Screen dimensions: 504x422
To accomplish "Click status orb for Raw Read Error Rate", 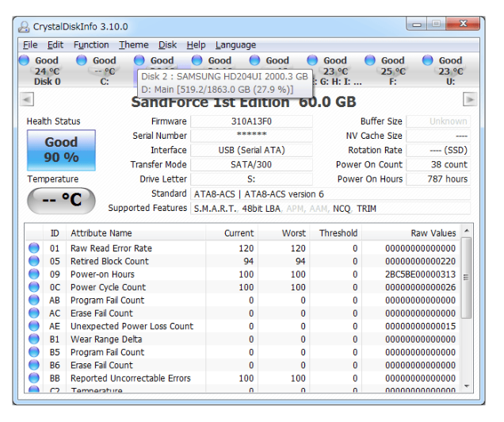I will (34, 248).
